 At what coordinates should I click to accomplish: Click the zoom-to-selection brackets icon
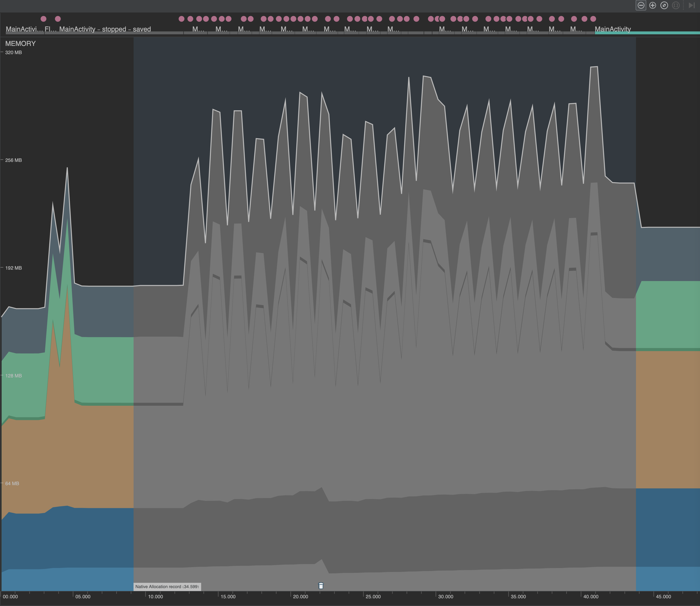tap(676, 6)
